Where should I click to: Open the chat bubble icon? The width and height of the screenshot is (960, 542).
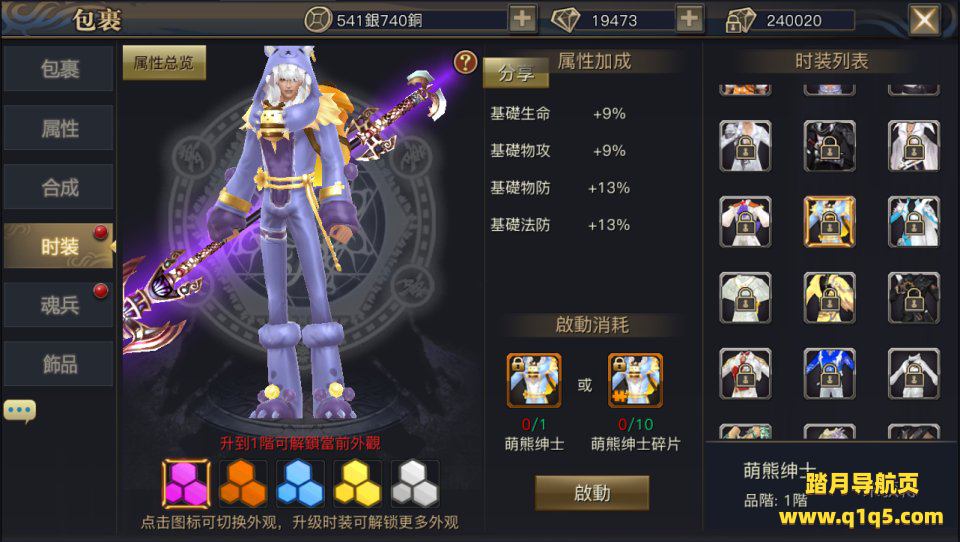pos(20,411)
